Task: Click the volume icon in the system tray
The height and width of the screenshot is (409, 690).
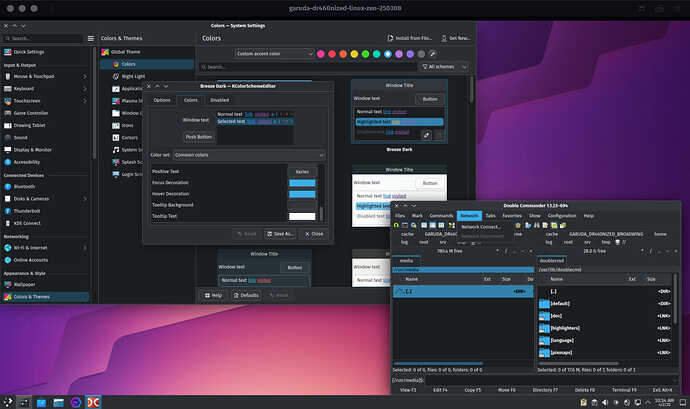Action: click(605, 402)
